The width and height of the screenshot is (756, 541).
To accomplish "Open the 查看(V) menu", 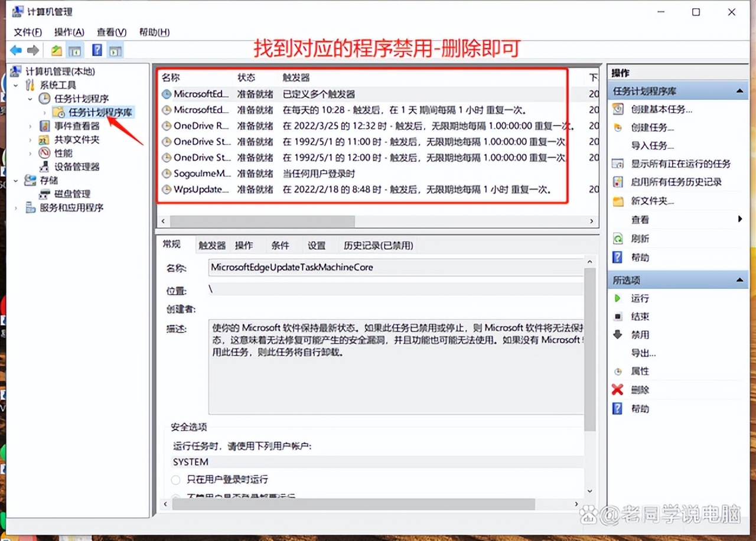I will click(x=112, y=32).
